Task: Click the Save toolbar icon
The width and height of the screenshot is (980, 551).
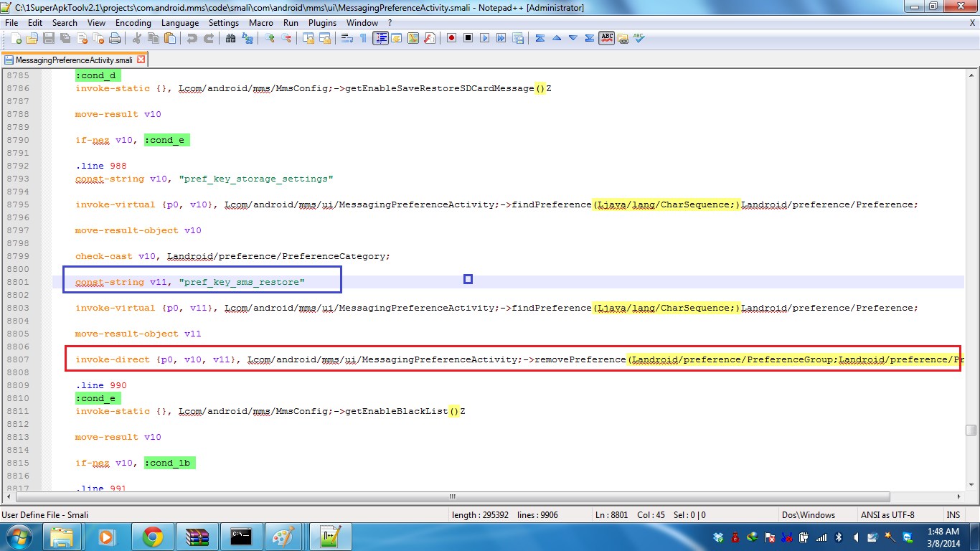Action: (49, 38)
